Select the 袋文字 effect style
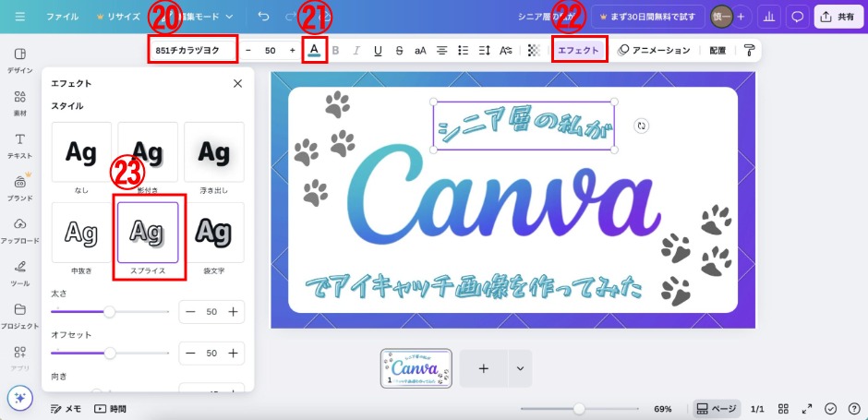 [x=214, y=233]
